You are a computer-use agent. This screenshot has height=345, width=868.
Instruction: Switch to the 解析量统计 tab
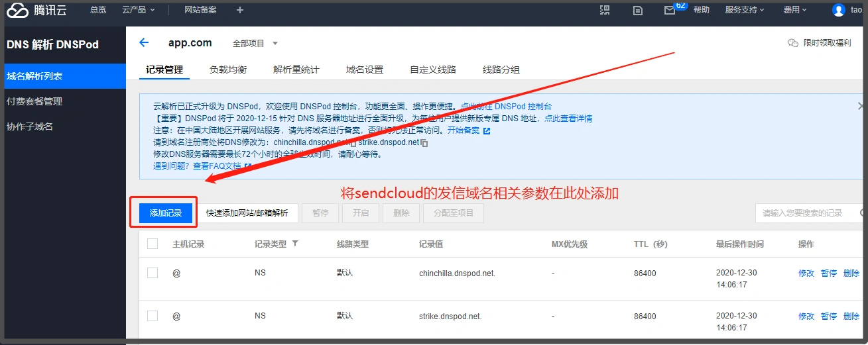coord(296,70)
